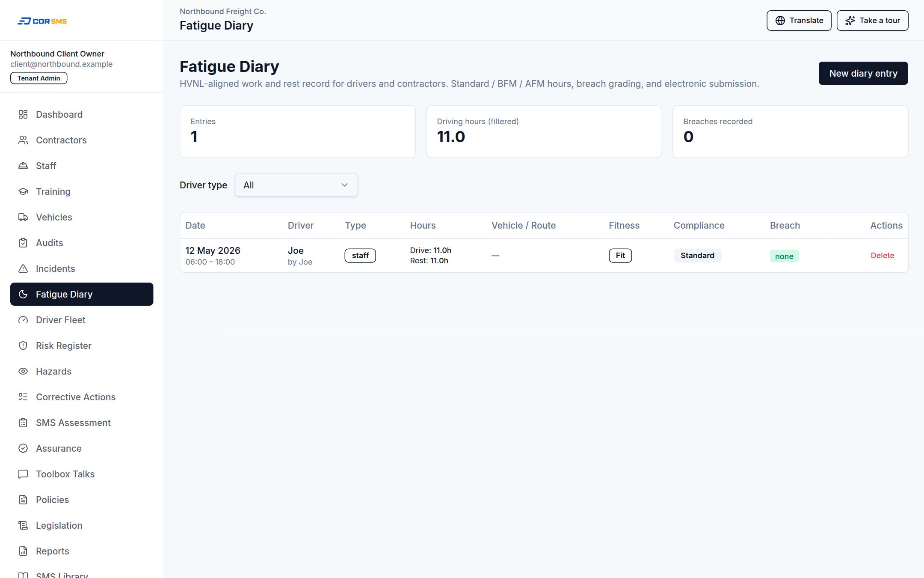This screenshot has width=924, height=578.
Task: Open Audits from navigation
Action: (82, 243)
